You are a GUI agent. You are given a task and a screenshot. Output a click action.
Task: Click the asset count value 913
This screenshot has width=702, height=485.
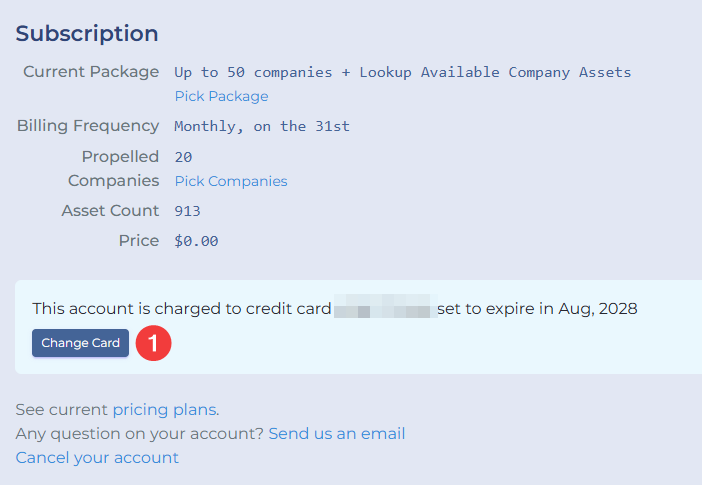pos(187,211)
